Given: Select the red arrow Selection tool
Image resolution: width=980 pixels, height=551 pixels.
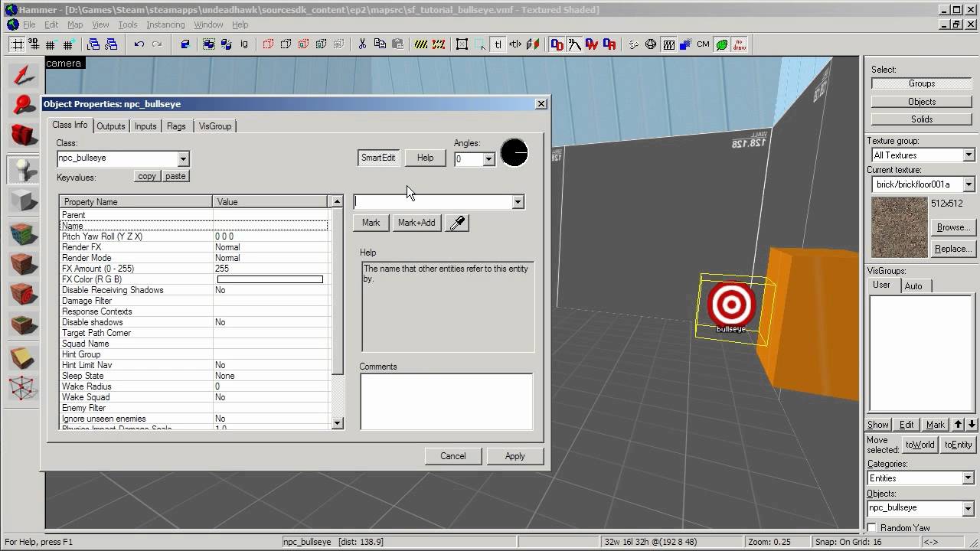Looking at the screenshot, I should [24, 75].
